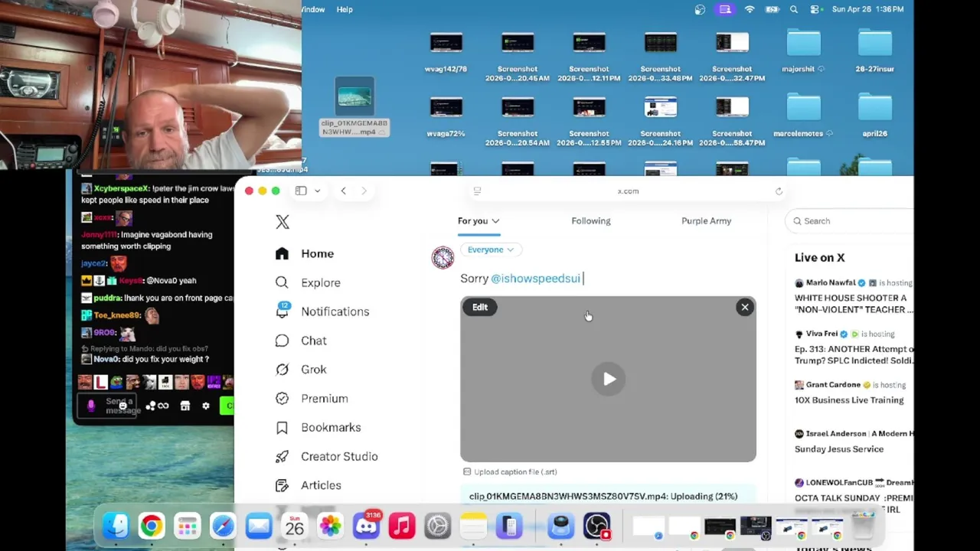Open the Mario Nawfal live broadcast
Viewport: 980px width, 551px height.
pyautogui.click(x=854, y=297)
